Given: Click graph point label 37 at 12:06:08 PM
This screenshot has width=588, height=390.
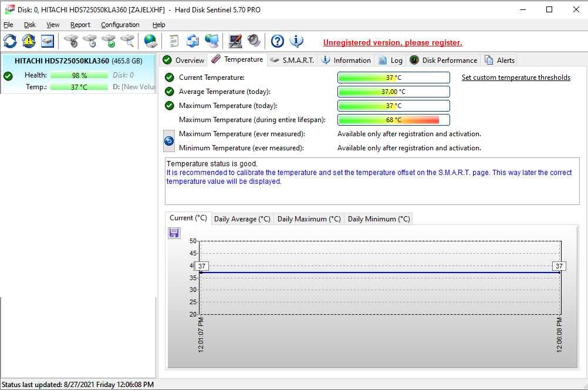Looking at the screenshot, I should [559, 266].
